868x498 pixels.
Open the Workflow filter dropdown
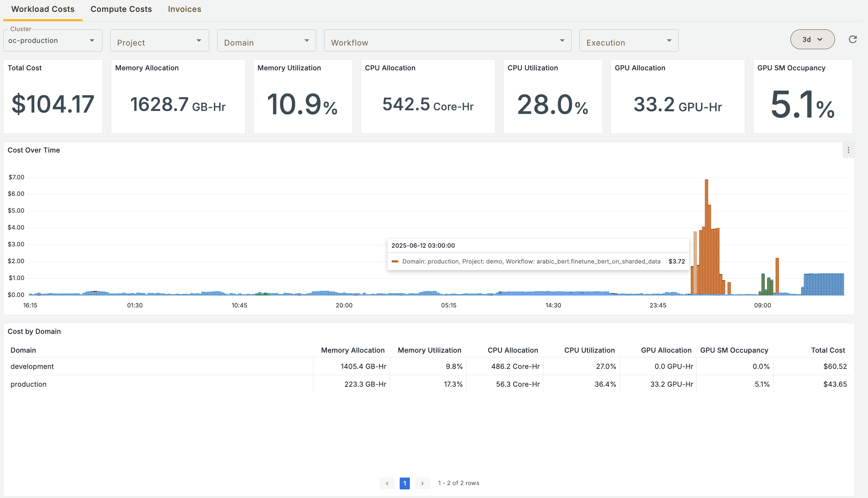447,41
